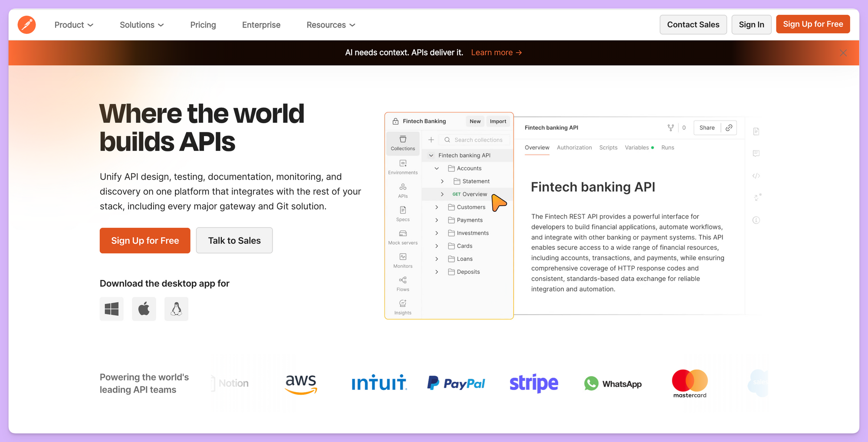
Task: Download the Windows desktop app
Action: pos(112,309)
